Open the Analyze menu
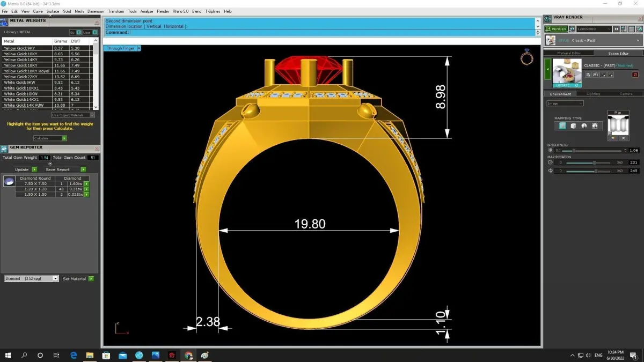 coord(147,11)
